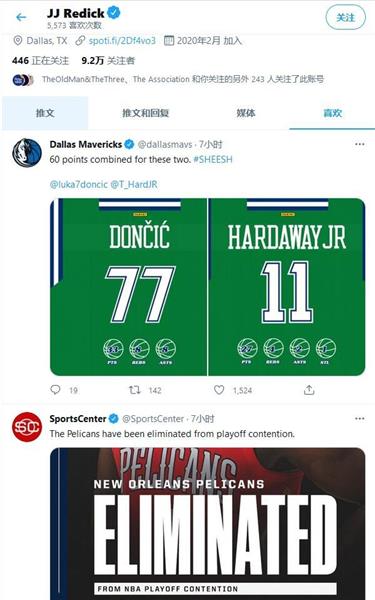Open SportsCenter profile avatar
The width and height of the screenshot is (375, 600).
[x=26, y=427]
